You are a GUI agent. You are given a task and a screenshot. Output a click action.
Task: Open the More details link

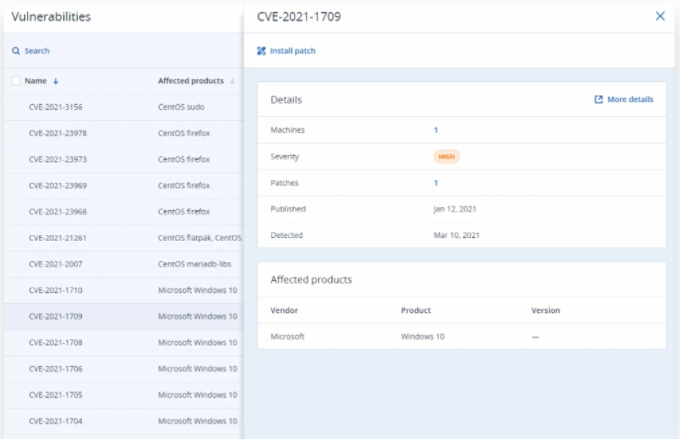[x=624, y=99]
